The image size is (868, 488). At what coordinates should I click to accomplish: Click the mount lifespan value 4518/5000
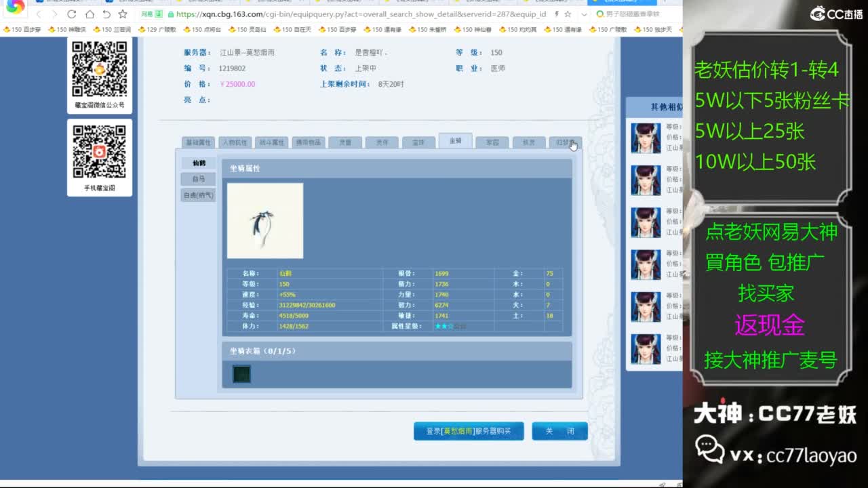coord(294,316)
